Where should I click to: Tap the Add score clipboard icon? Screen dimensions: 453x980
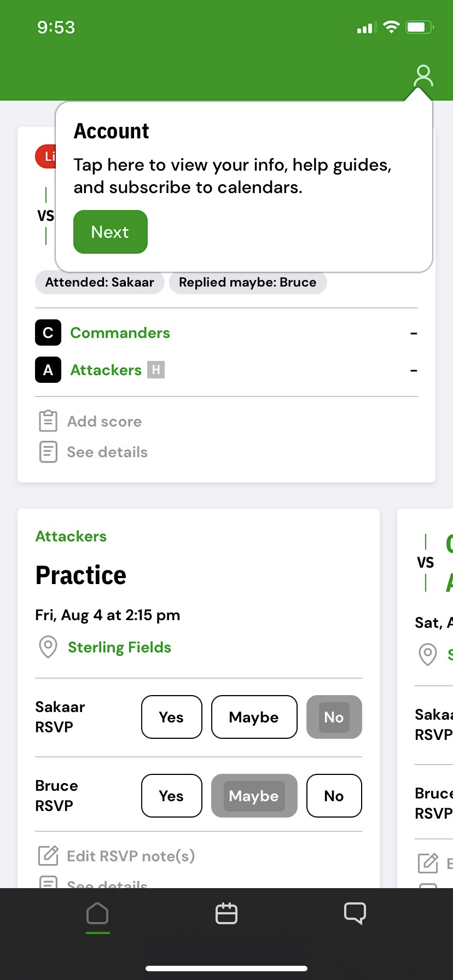(48, 421)
